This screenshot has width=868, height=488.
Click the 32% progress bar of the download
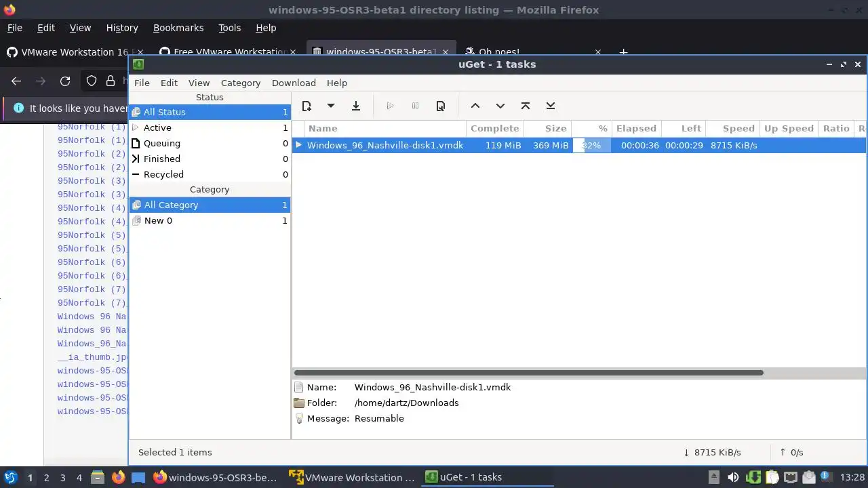pyautogui.click(x=591, y=145)
